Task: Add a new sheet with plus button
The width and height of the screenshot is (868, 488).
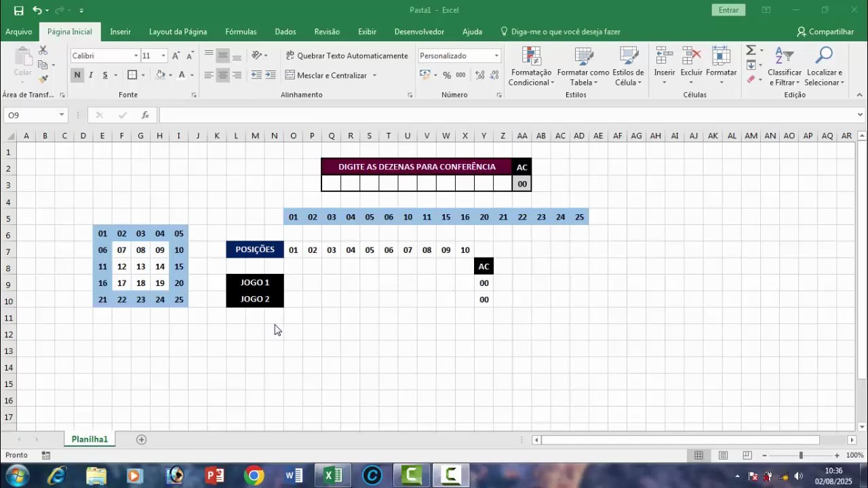Action: (x=142, y=439)
